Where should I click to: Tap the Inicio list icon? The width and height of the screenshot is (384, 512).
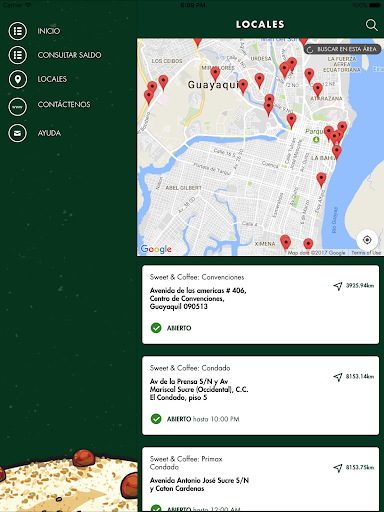tap(17, 31)
